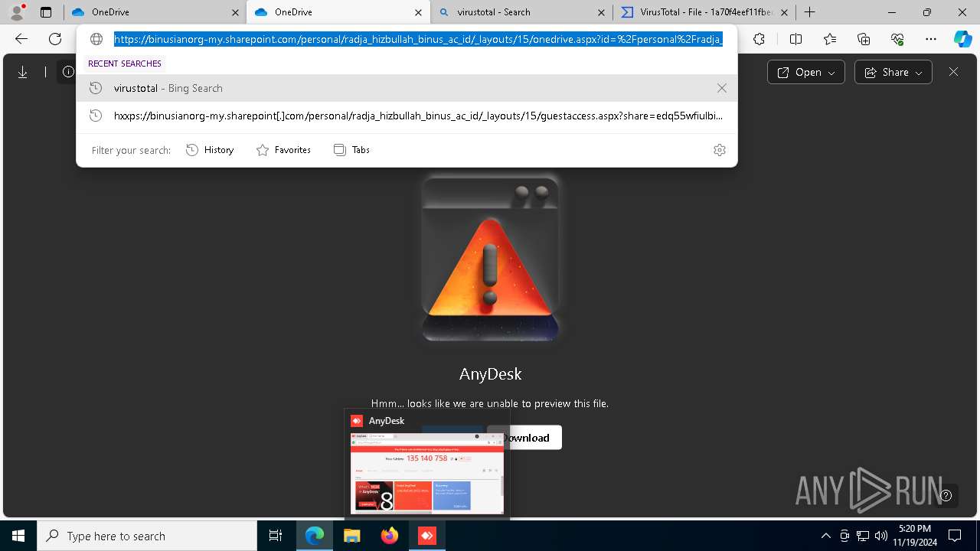Open address bar search settings gear
This screenshot has height=551, width=980.
click(x=719, y=150)
